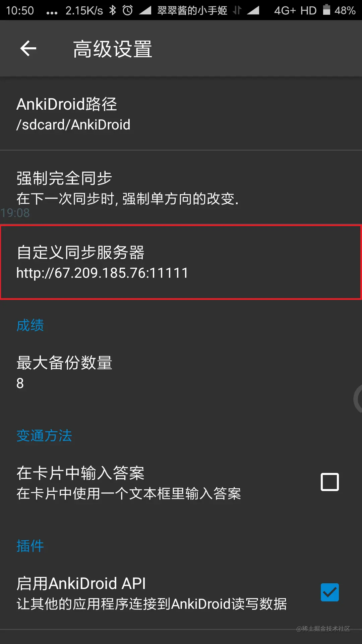This screenshot has width=362, height=644.
Task: Tap the 插件 section header
Action: tap(30, 546)
